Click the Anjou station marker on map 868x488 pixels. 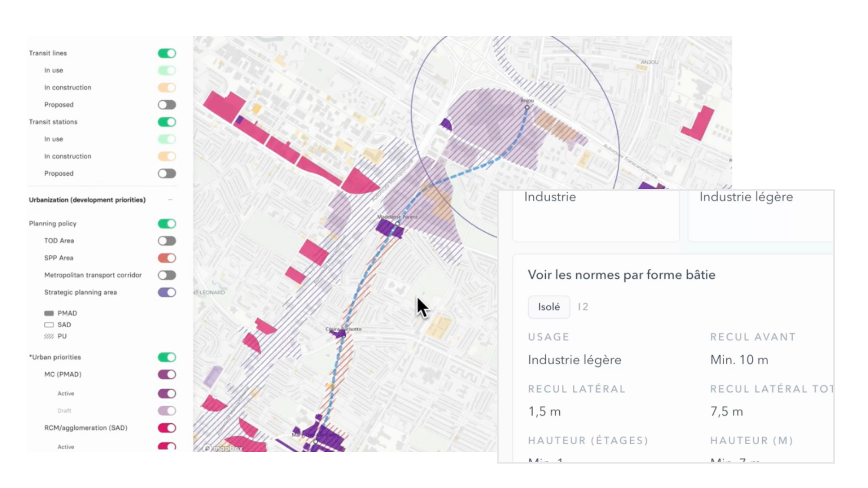(527, 107)
